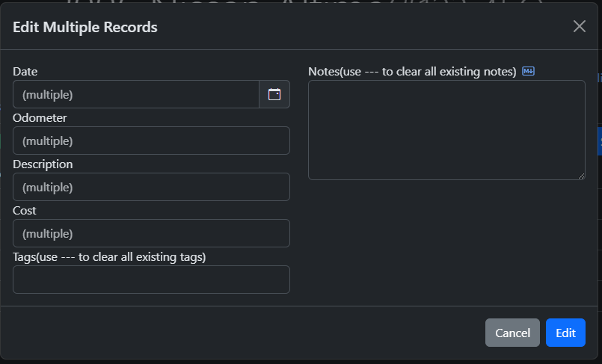Click the Date field label
This screenshot has height=364, width=602.
point(25,72)
